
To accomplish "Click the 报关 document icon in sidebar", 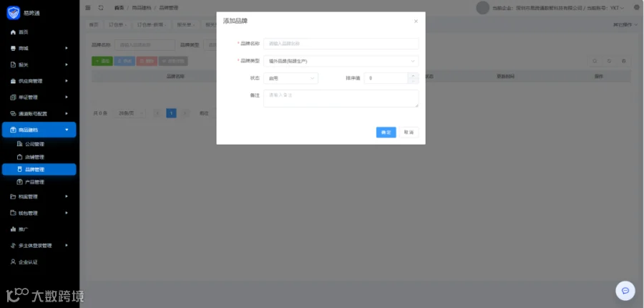I will pyautogui.click(x=13, y=64).
